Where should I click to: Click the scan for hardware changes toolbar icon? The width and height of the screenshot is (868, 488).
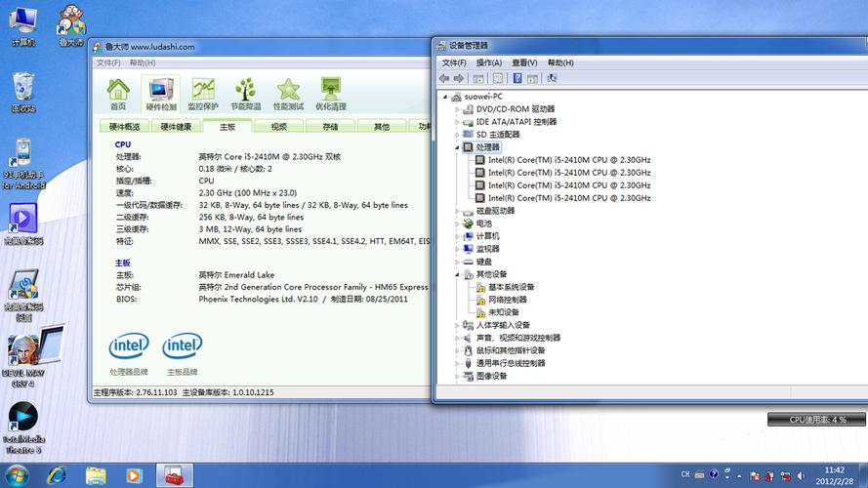point(552,78)
